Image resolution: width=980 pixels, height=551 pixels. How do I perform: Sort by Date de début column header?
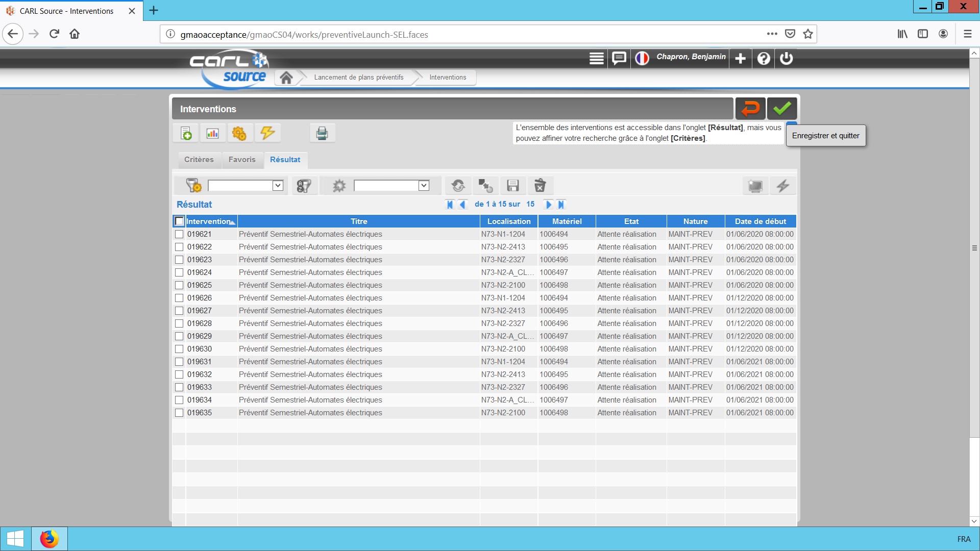click(760, 221)
